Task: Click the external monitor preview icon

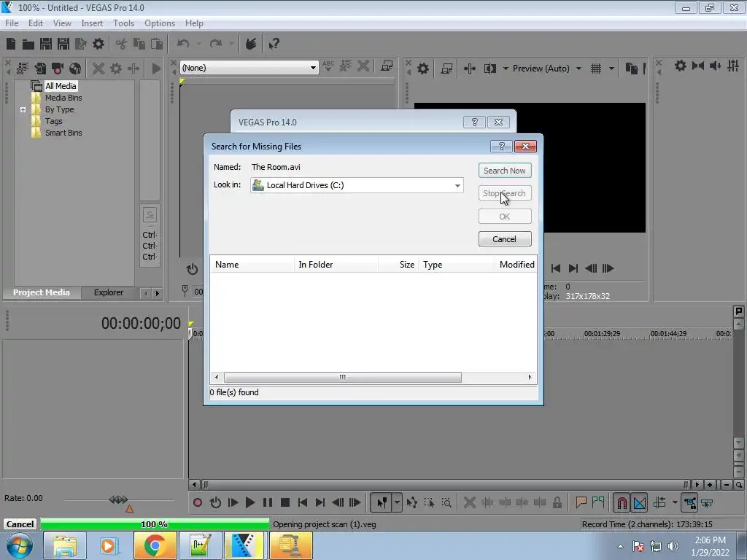Action: click(446, 69)
